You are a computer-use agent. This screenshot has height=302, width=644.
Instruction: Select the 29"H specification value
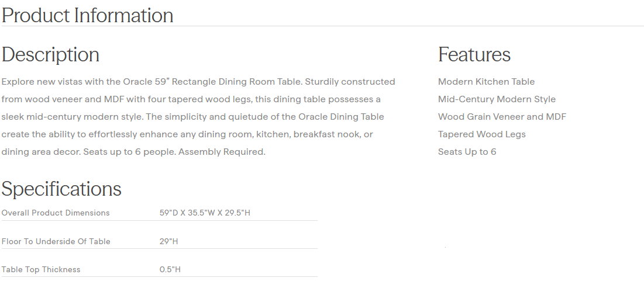(x=168, y=241)
